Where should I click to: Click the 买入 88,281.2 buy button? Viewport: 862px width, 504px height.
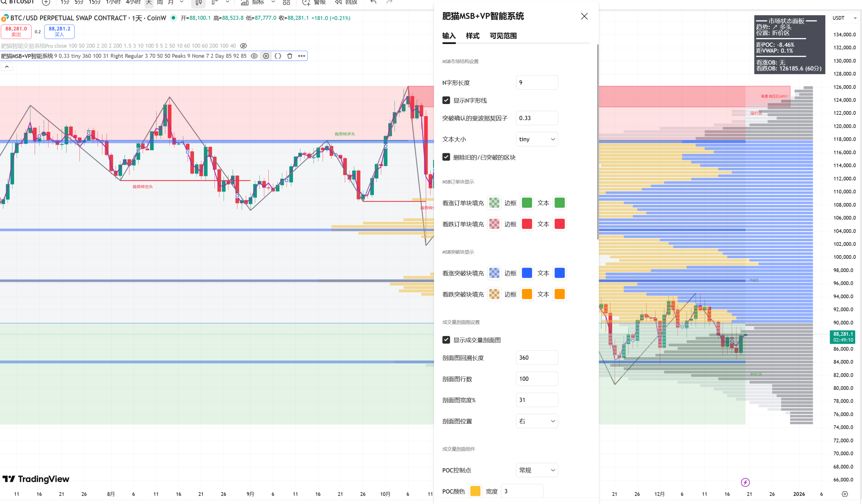click(x=60, y=31)
